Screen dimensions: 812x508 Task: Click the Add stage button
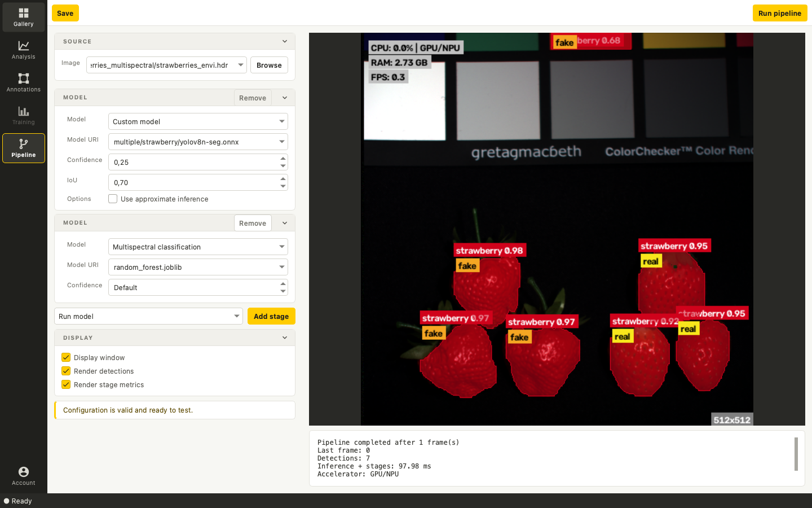click(271, 316)
